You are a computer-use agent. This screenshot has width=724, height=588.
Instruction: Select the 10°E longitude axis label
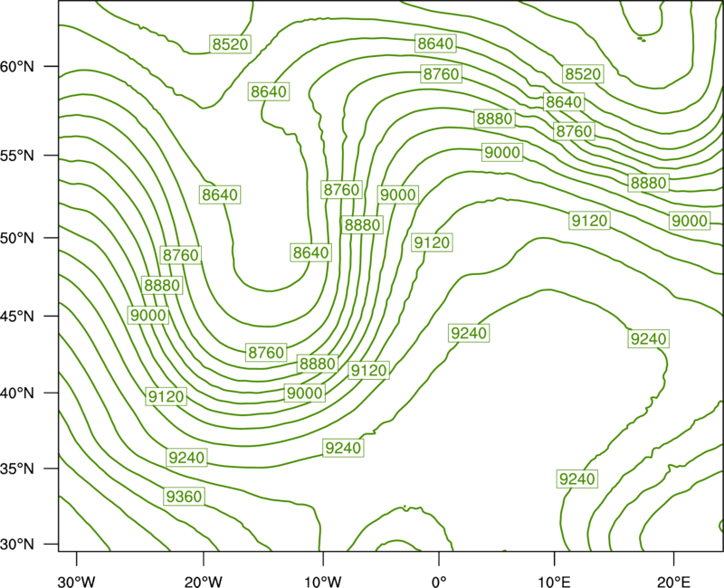click(554, 581)
